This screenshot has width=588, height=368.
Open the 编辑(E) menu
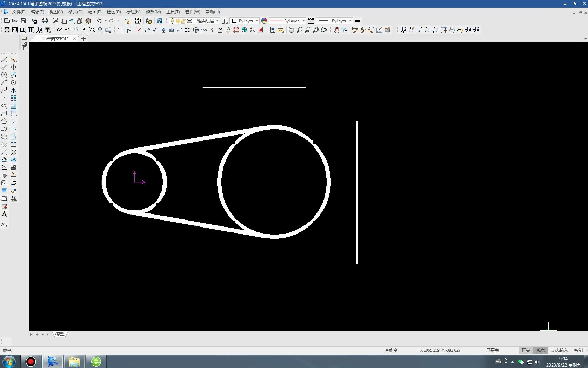point(37,12)
